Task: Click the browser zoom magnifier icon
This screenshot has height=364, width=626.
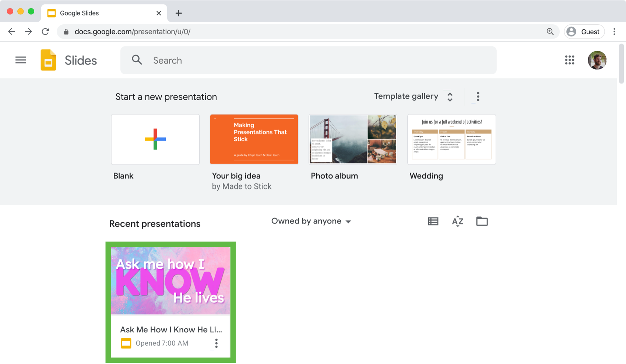Action: tap(550, 32)
